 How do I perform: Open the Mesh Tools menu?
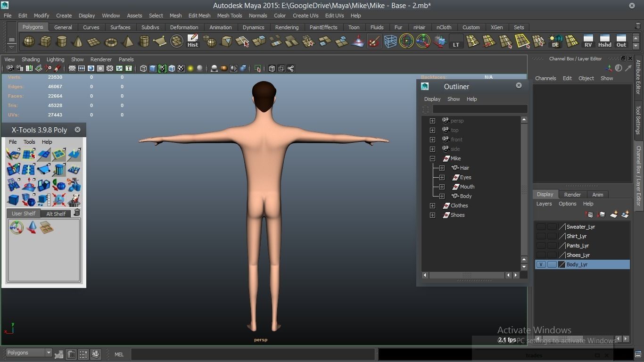point(230,16)
